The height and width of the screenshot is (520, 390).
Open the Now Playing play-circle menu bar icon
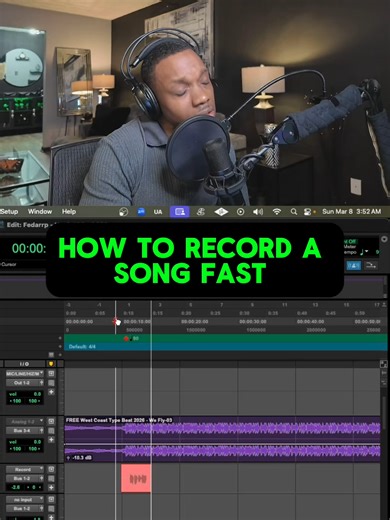(x=240, y=212)
